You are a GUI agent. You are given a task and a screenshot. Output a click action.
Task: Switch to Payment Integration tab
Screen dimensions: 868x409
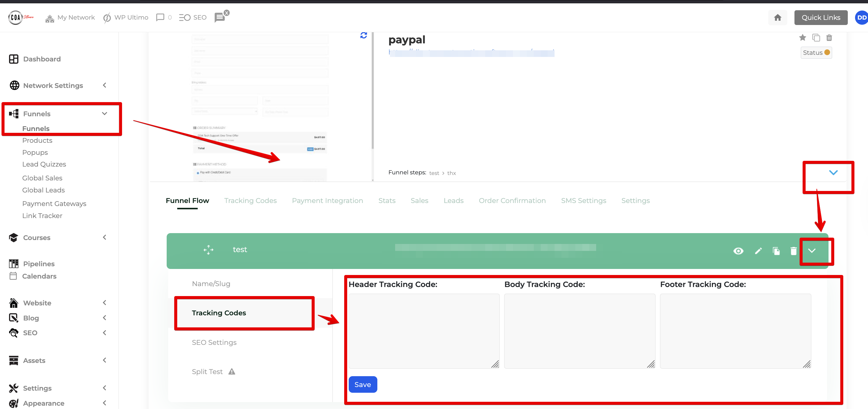point(327,201)
